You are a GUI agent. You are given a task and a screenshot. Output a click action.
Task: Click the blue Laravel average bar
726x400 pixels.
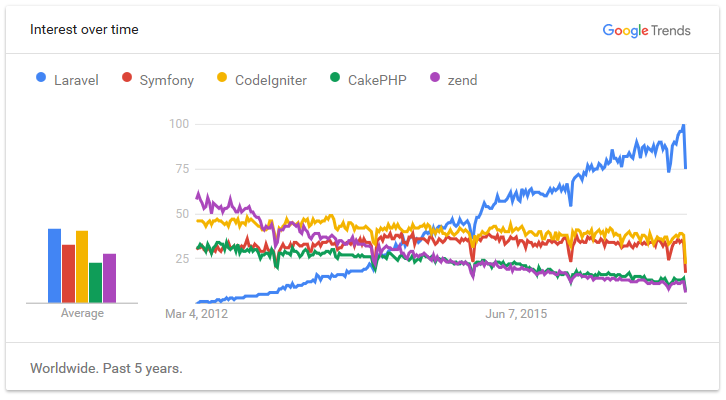(x=55, y=265)
